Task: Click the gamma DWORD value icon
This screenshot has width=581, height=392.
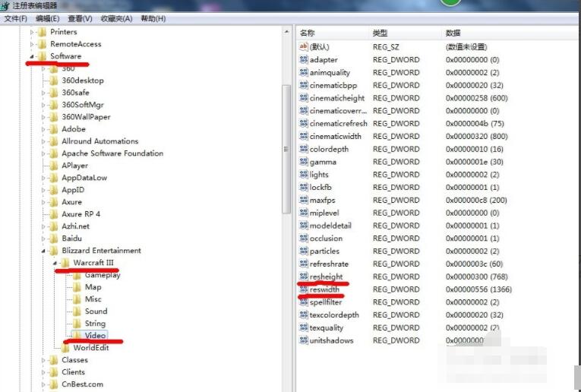Action: coord(303,162)
